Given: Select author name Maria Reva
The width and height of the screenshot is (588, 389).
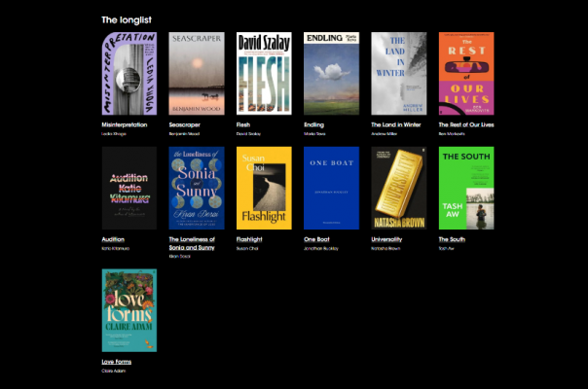Looking at the screenshot, I should (314, 134).
